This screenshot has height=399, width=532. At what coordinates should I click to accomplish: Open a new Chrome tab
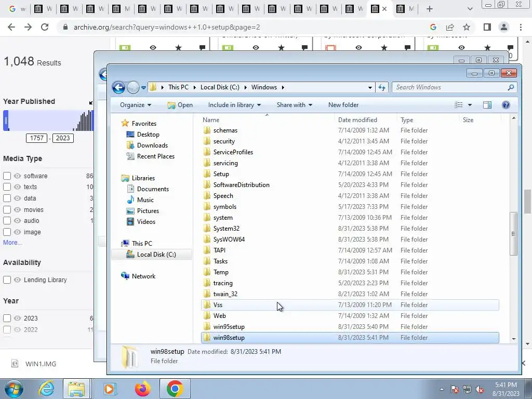(430, 9)
